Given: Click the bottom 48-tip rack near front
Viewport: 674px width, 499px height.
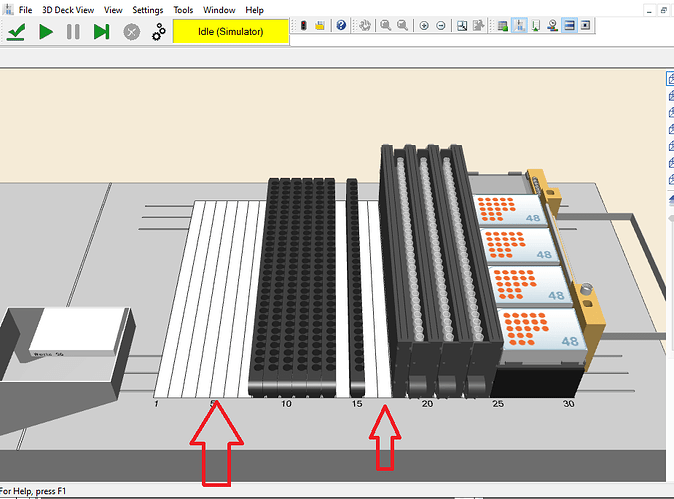Looking at the screenshot, I should click(543, 330).
